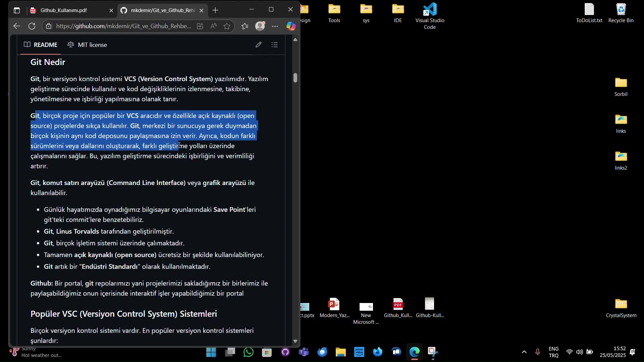Click the github.com address bar
This screenshot has height=362, width=644.
tap(124, 26)
